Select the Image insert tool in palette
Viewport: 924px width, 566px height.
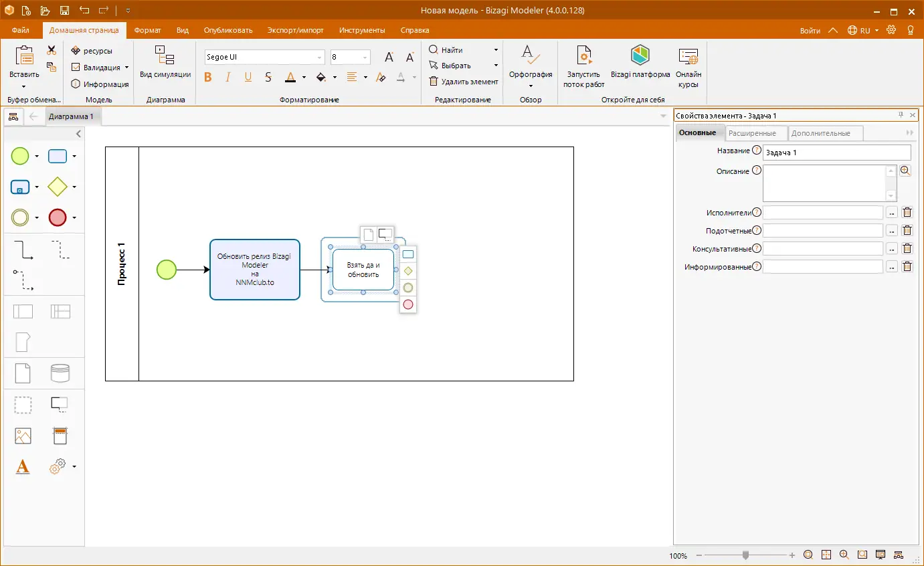(23, 436)
